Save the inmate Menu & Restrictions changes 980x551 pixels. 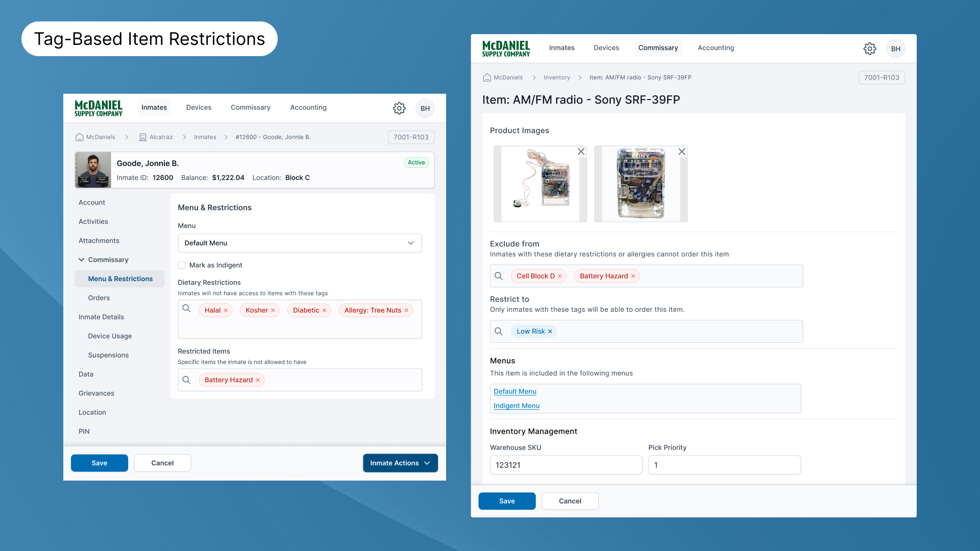coord(100,463)
